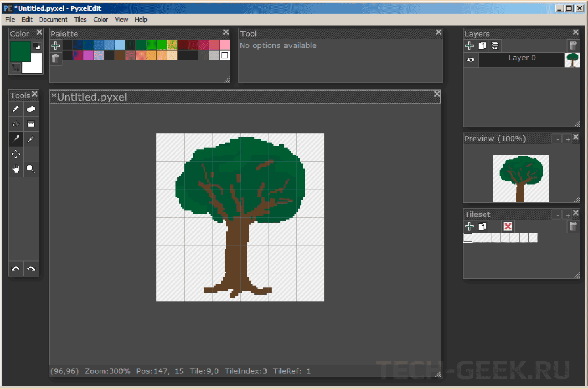Decrease Tileset zoom with minus button
Screen dimensions: 588x389
point(557,215)
